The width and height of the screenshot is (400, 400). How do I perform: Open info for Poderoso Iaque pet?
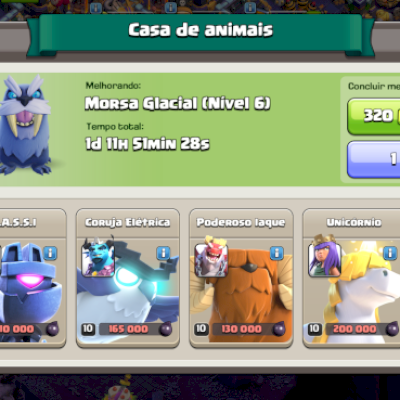(x=277, y=253)
